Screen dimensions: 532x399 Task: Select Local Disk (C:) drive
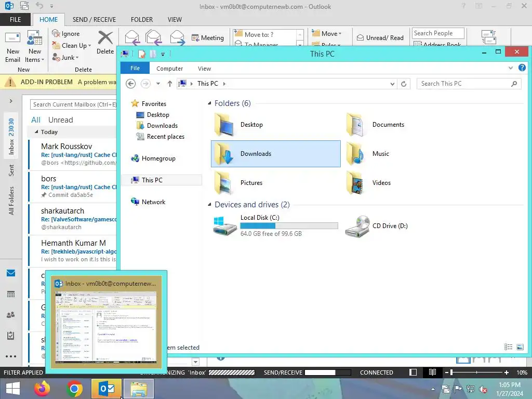coord(275,225)
